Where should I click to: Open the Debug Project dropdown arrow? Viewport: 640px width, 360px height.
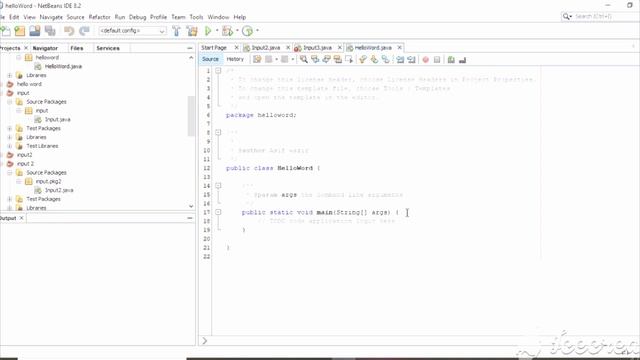point(237,31)
